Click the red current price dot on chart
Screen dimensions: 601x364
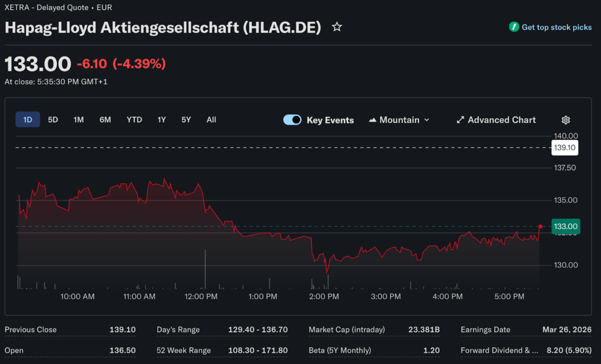click(x=540, y=226)
